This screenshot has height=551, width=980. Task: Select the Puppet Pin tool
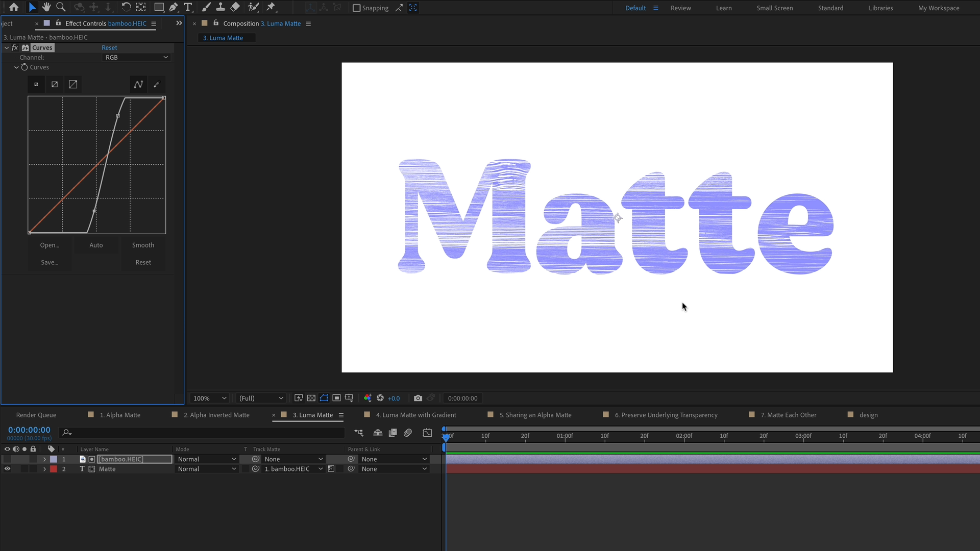(272, 7)
